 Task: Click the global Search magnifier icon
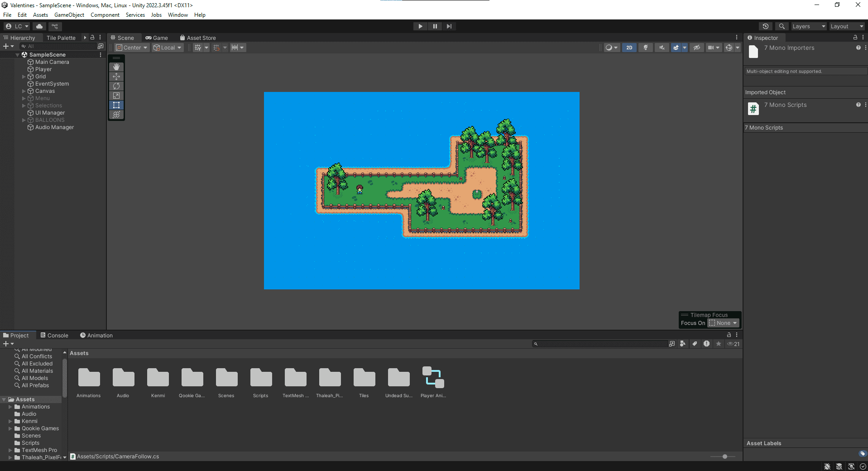coord(782,26)
